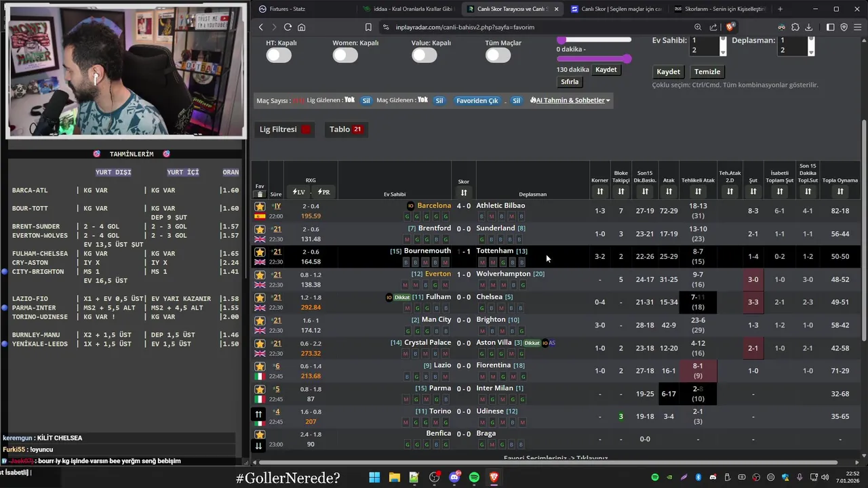The width and height of the screenshot is (868, 488).
Task: Click the PR lightning sort button
Action: tap(323, 192)
